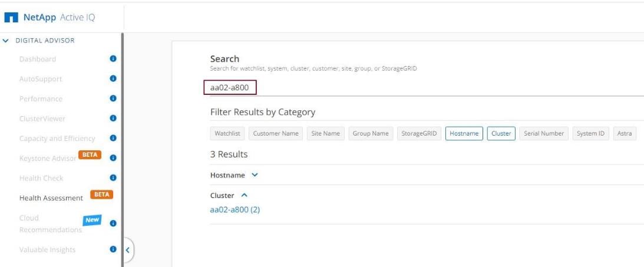Open Capacity and Efficiency menu item
The image size is (644, 267).
click(x=57, y=139)
